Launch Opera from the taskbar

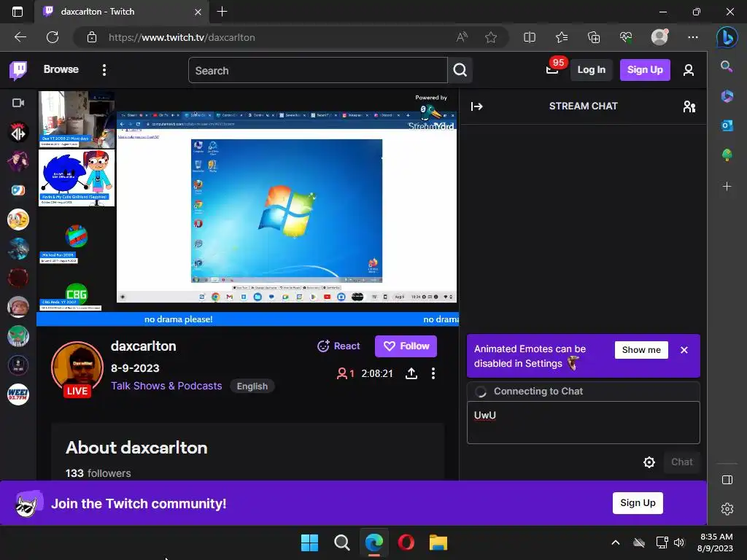(406, 542)
